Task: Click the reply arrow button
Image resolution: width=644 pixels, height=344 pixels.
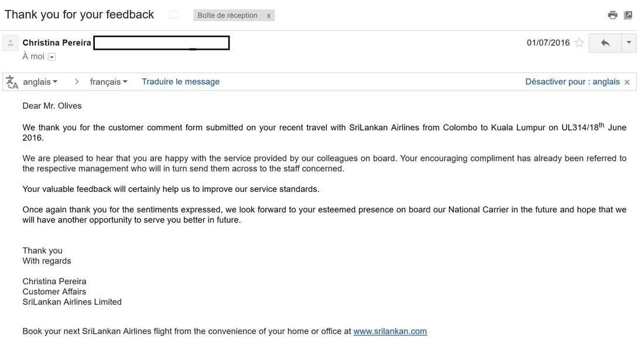Action: pyautogui.click(x=605, y=43)
